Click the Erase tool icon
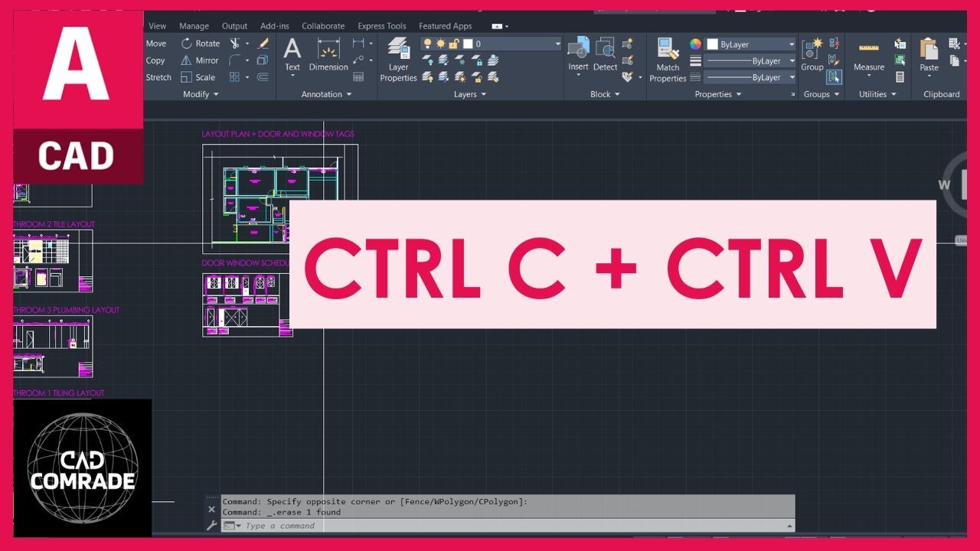980x551 pixels. click(263, 44)
